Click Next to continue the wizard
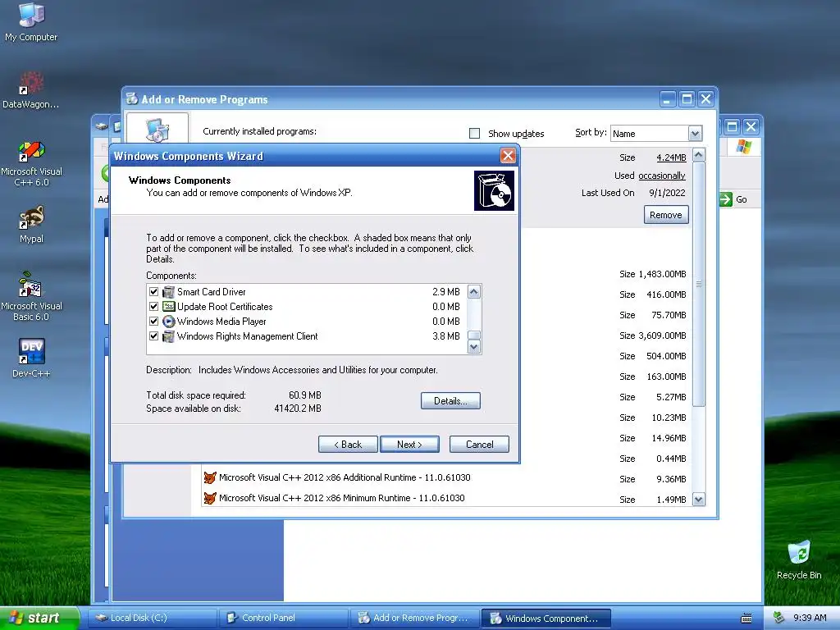840x630 pixels. point(409,444)
